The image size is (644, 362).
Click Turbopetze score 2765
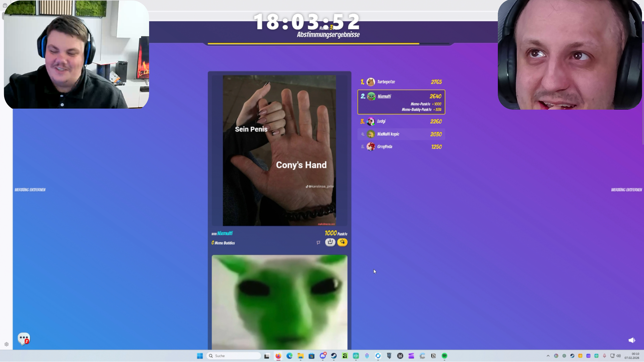pos(436,82)
